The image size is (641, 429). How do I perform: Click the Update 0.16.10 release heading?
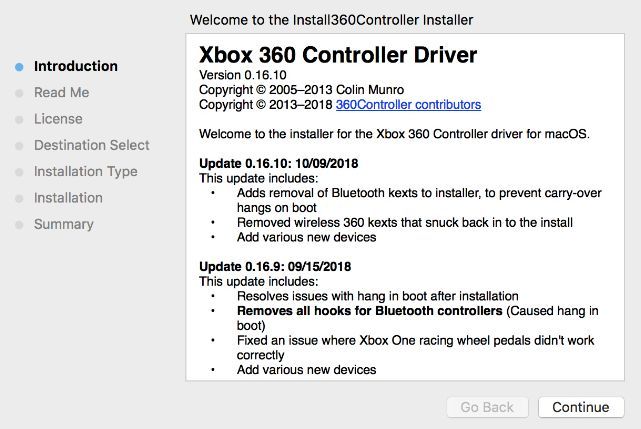[x=279, y=163]
